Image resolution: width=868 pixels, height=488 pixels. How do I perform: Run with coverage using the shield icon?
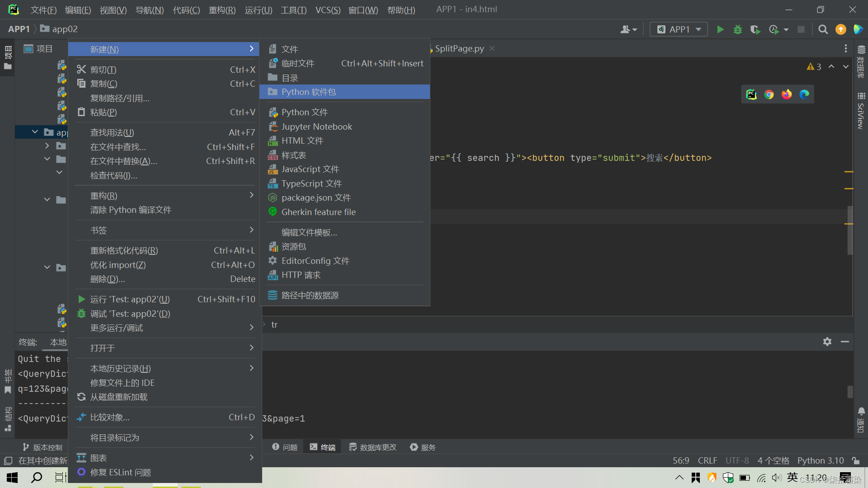[755, 29]
